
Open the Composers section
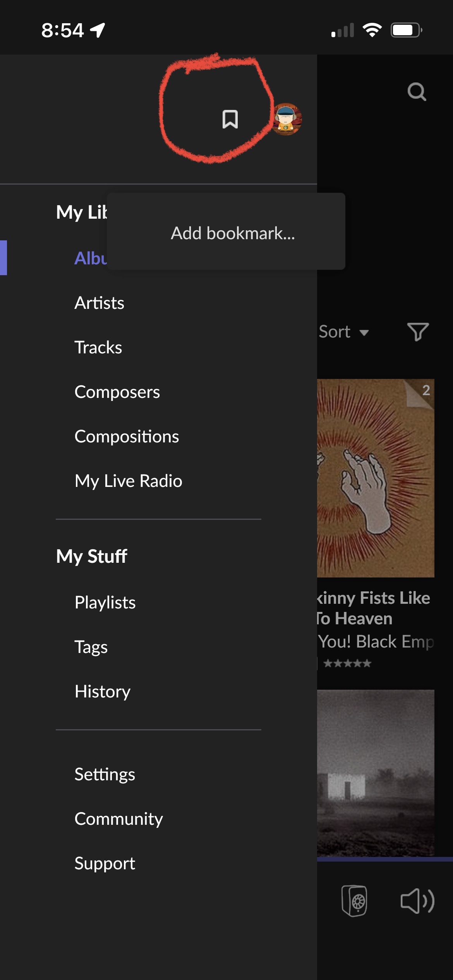tap(117, 392)
